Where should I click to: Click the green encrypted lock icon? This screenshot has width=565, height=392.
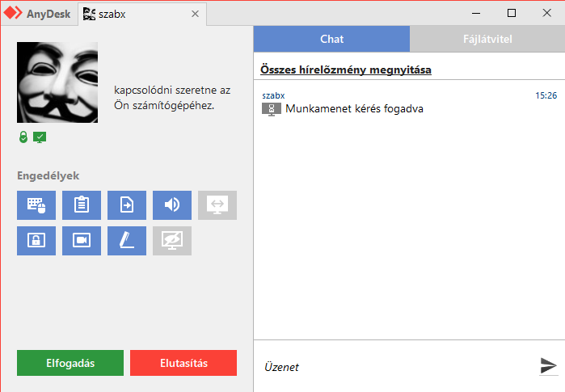(23, 137)
